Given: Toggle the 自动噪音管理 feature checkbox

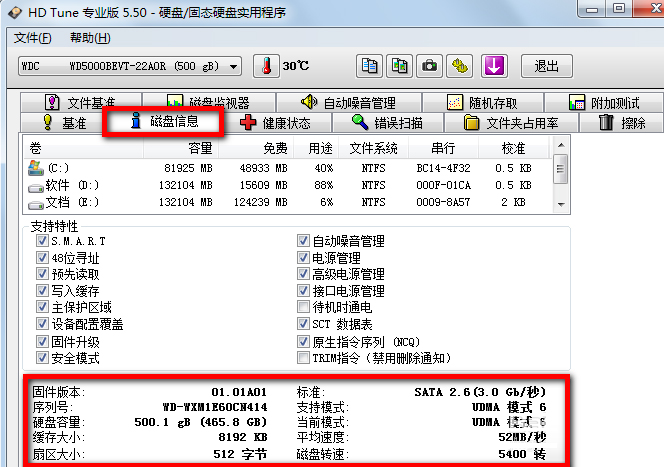Looking at the screenshot, I should point(303,241).
